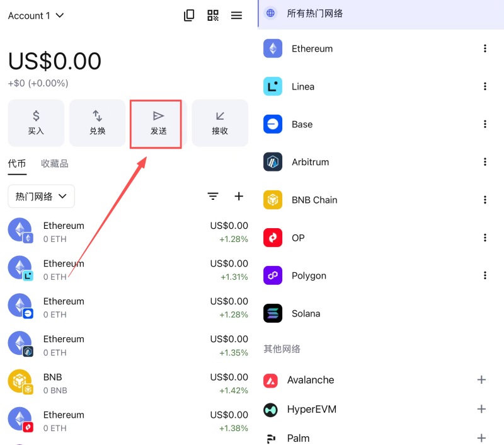The image size is (504, 445).
Task: Open more options for Polygon network
Action: pyautogui.click(x=485, y=275)
